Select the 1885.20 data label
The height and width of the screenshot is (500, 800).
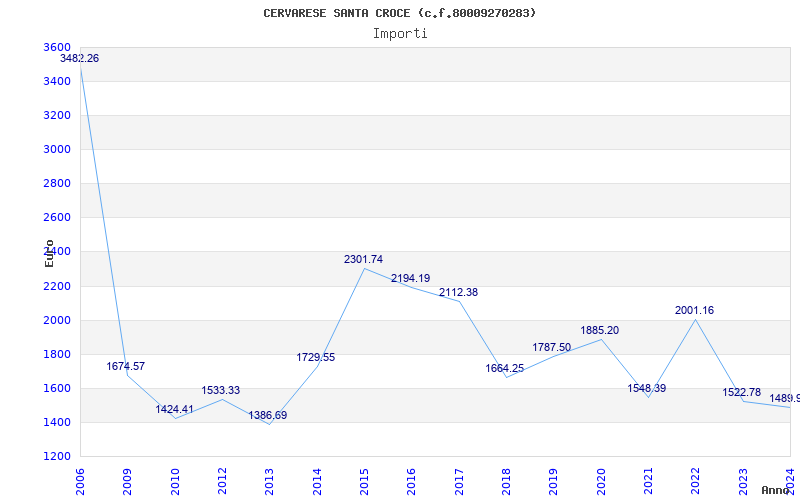point(599,331)
